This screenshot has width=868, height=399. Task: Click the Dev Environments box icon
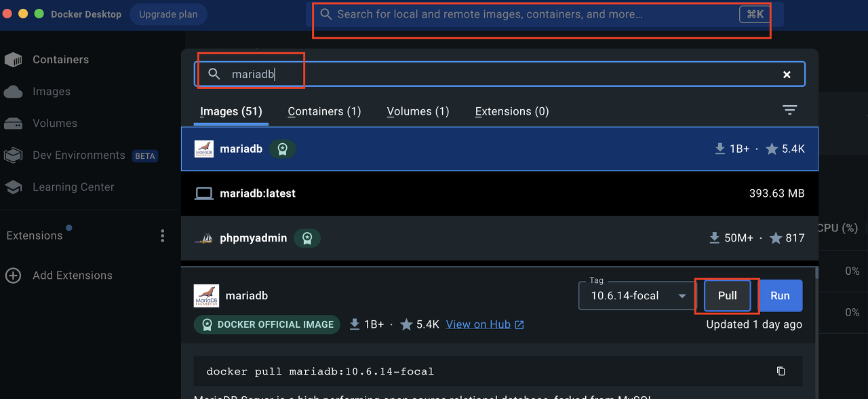[13, 155]
